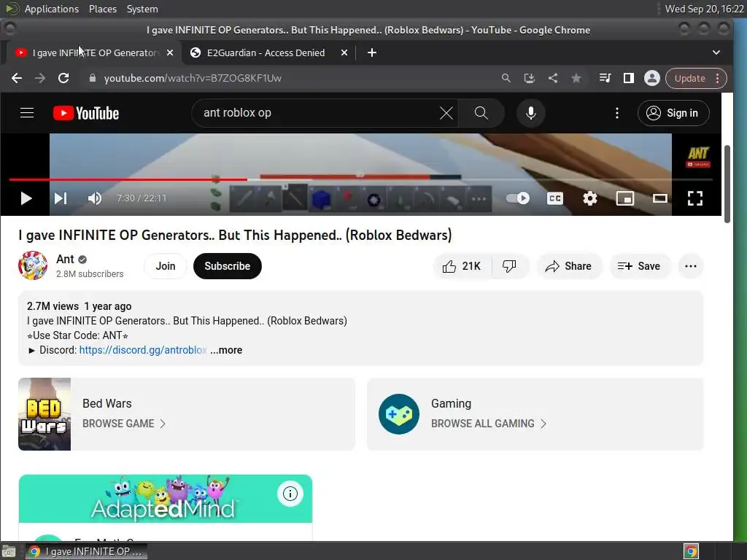
Task: Browse all Gaming link
Action: 488,424
